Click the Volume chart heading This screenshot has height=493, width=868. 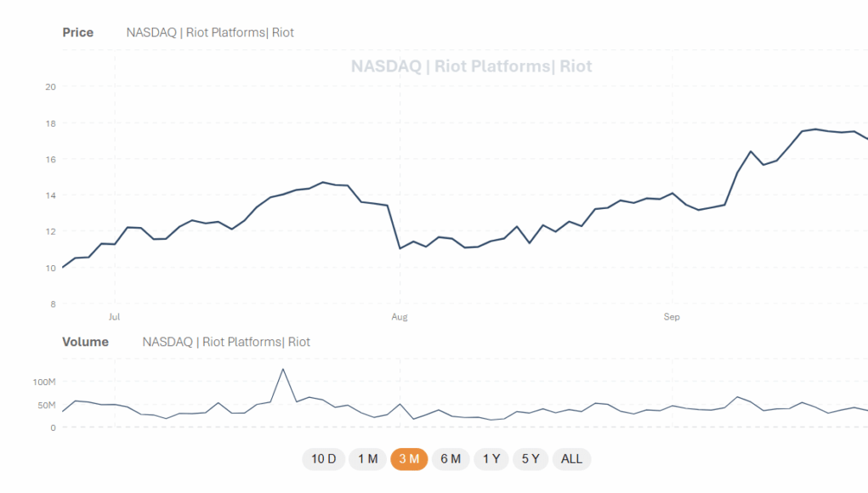click(85, 342)
